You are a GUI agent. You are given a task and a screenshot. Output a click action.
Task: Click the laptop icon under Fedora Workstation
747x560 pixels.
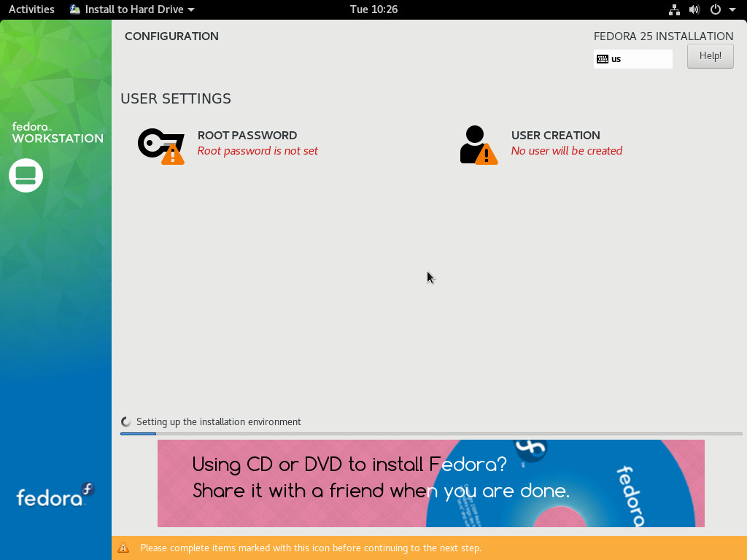point(26,175)
